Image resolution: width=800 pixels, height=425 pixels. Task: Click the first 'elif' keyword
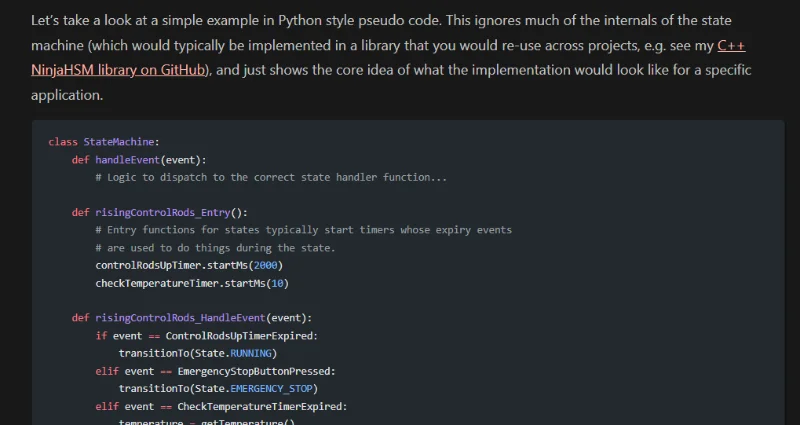(x=107, y=371)
